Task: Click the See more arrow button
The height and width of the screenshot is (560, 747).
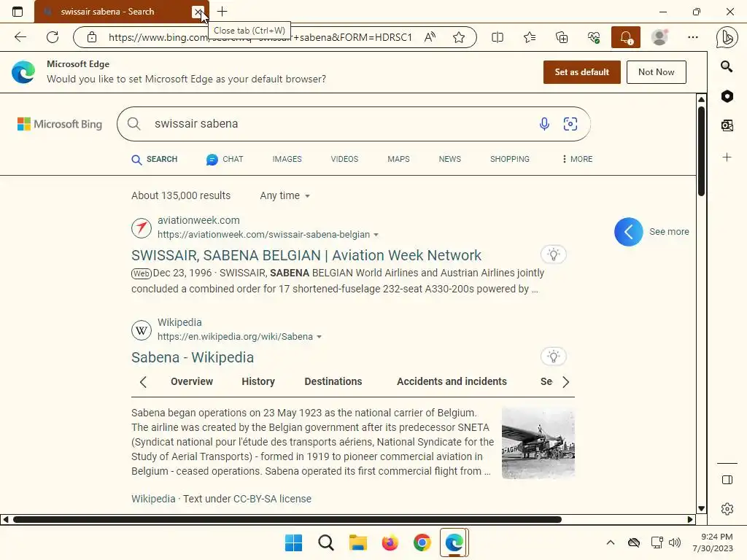Action: (x=628, y=232)
